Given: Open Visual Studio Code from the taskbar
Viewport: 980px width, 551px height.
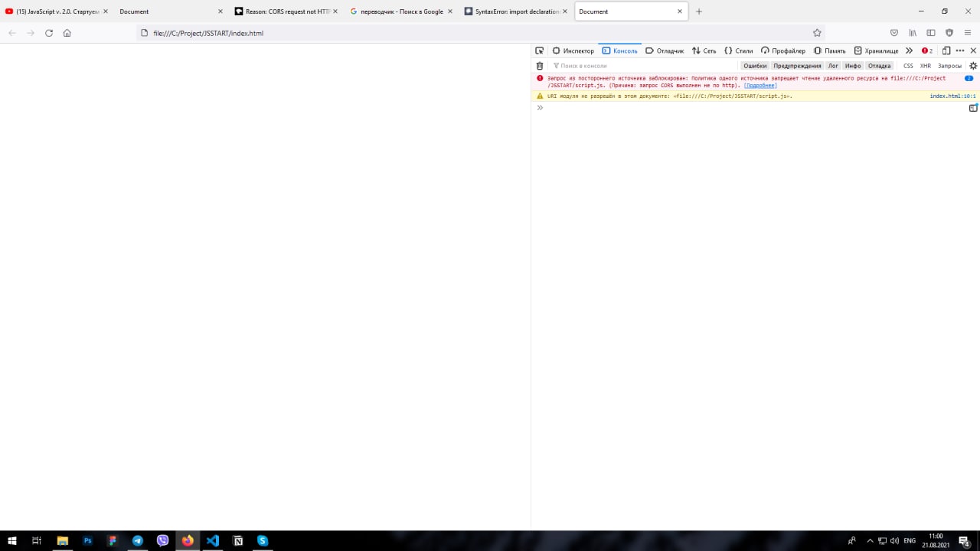Looking at the screenshot, I should click(x=213, y=540).
